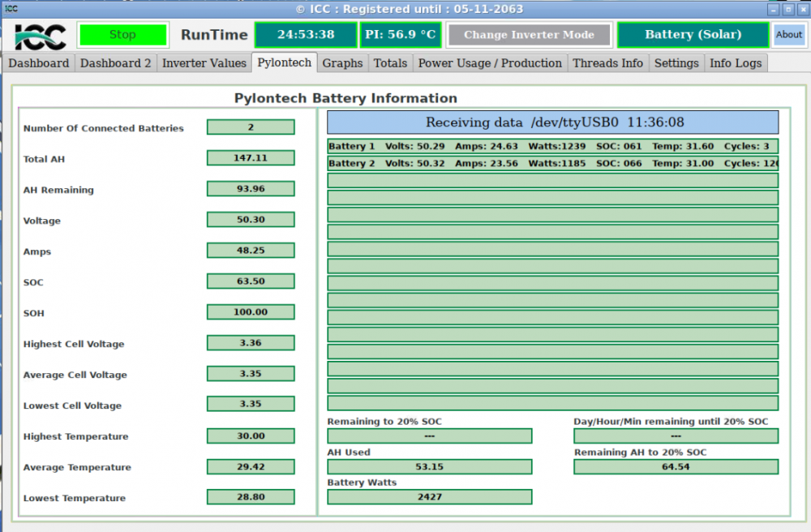Click the Voltage value 50.30
The image size is (811, 532).
pyautogui.click(x=251, y=220)
